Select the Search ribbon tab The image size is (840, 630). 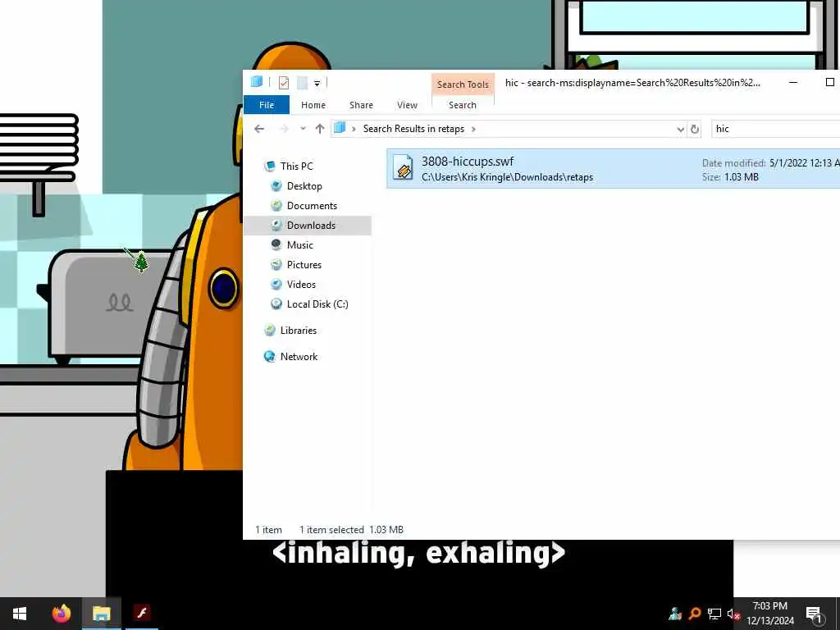(x=463, y=105)
